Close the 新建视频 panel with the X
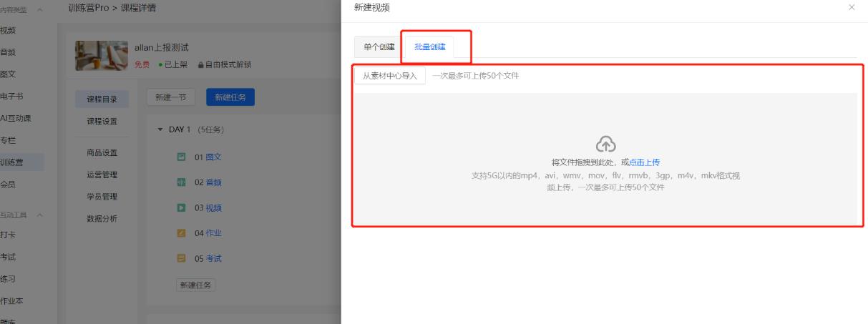The height and width of the screenshot is (324, 868). click(x=851, y=7)
